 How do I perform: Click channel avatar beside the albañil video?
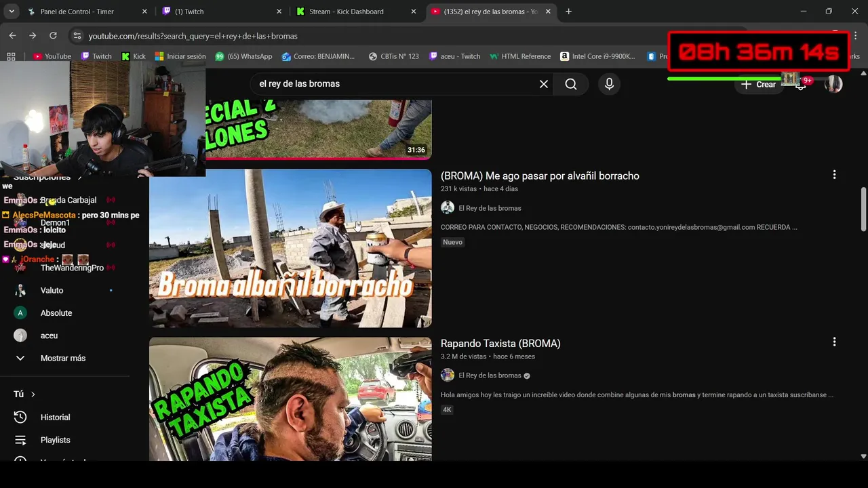pyautogui.click(x=448, y=208)
